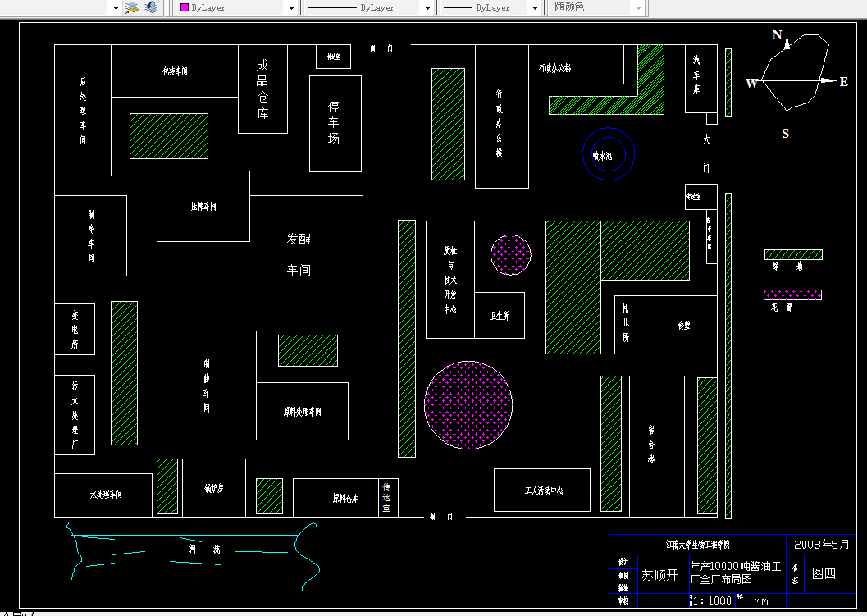The image size is (867, 616).
Task: Select the 汽车库 label
Action: pyautogui.click(x=696, y=75)
